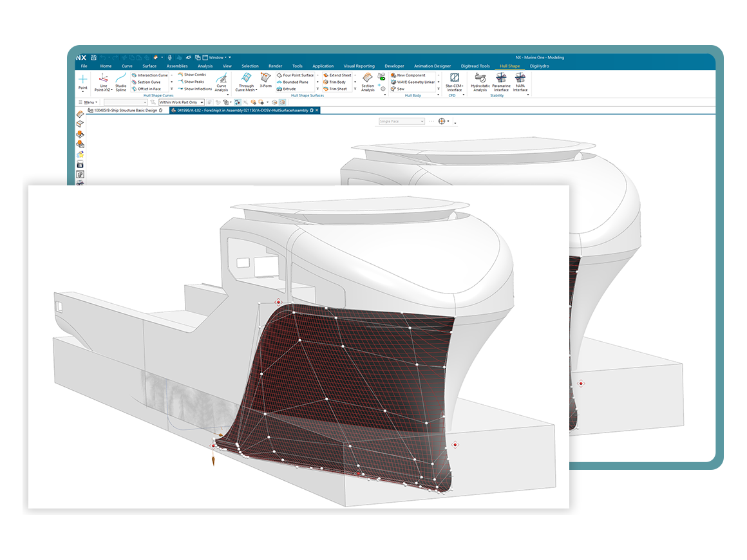
Task: Expand the Through Curve Mesh dropdown arrow
Action: pos(257,90)
